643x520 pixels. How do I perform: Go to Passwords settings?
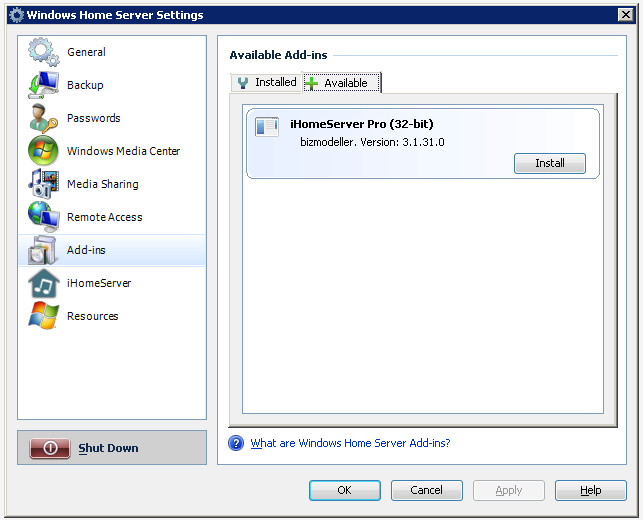click(x=112, y=118)
